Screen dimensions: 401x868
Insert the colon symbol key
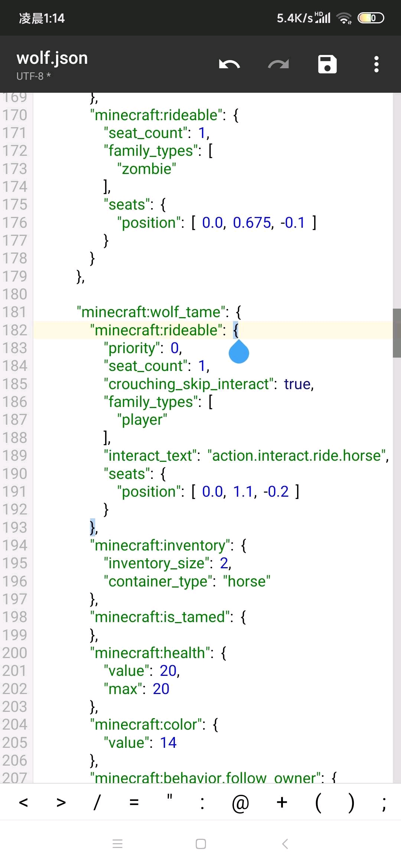click(x=202, y=803)
